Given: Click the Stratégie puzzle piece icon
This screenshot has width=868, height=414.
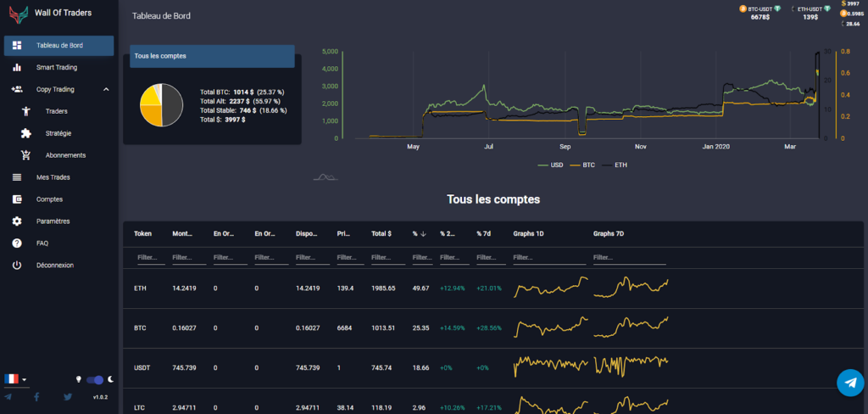Looking at the screenshot, I should coord(26,133).
